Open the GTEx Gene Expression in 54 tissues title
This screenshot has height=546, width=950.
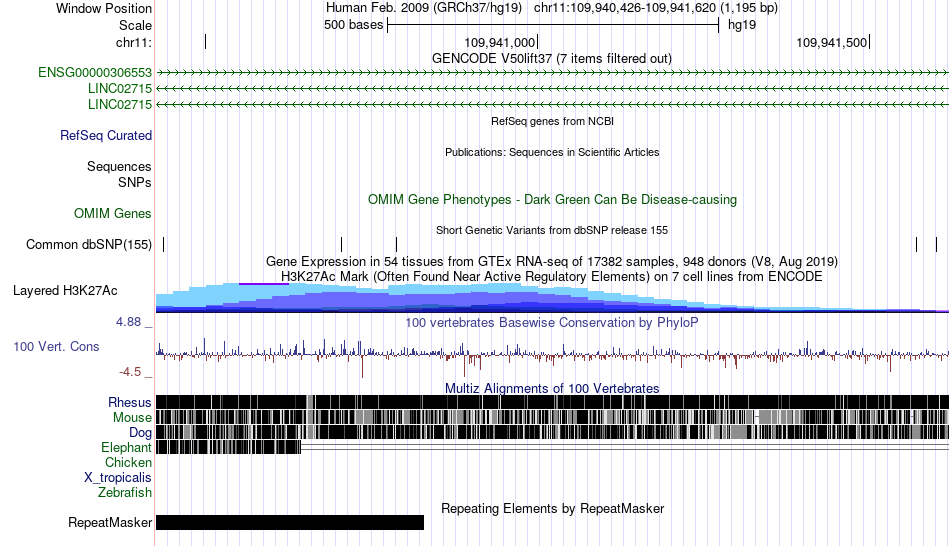click(x=552, y=262)
